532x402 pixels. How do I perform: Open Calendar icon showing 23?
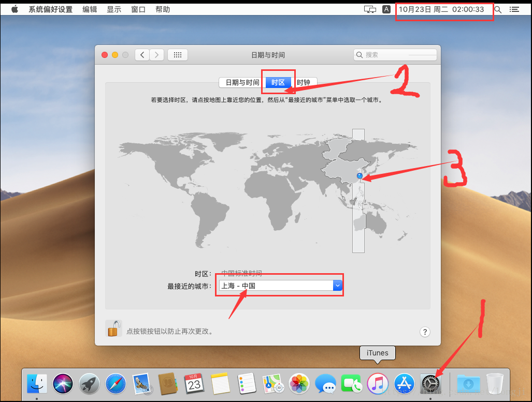(194, 384)
